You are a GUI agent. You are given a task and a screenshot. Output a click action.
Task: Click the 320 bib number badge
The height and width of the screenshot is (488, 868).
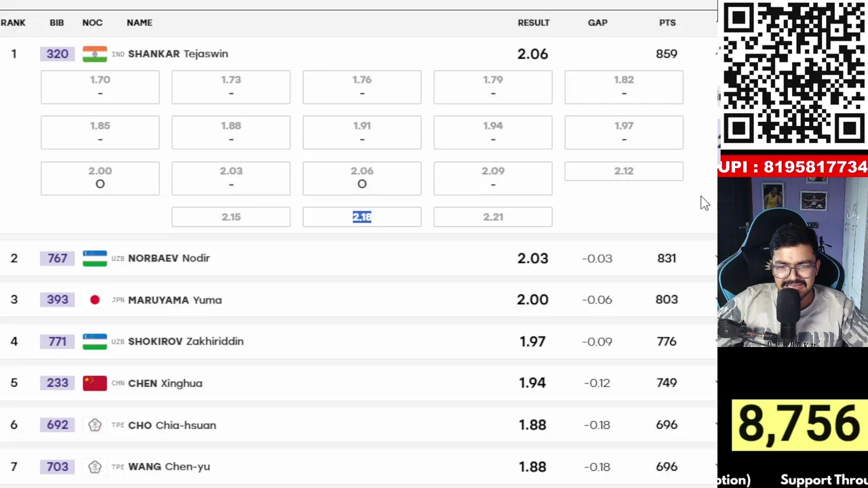point(57,54)
